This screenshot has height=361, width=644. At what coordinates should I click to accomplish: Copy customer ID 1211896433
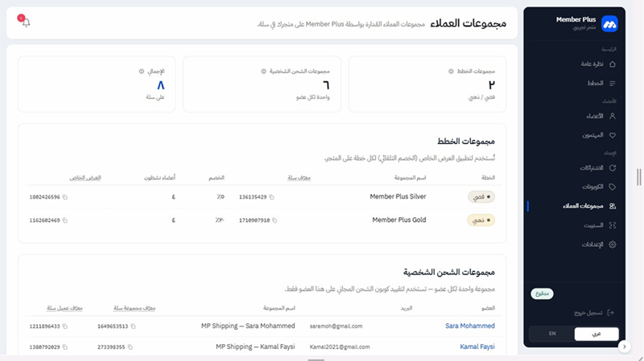(x=65, y=326)
